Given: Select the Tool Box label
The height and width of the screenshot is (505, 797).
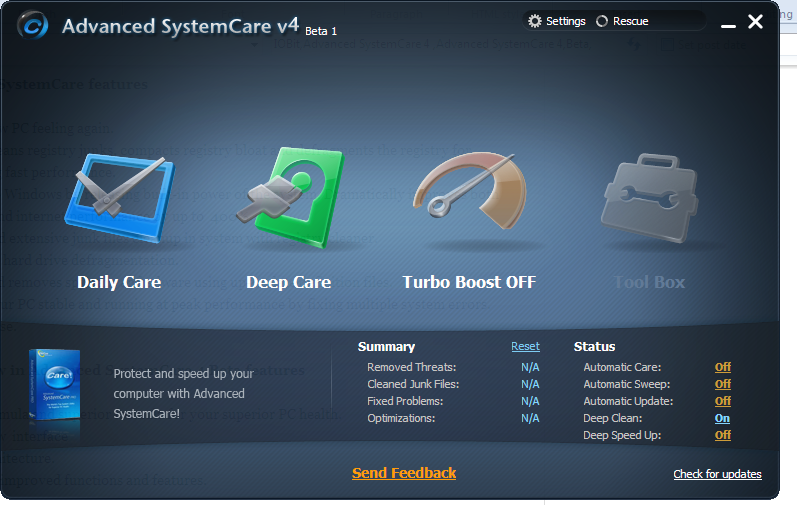Looking at the screenshot, I should coord(649,282).
